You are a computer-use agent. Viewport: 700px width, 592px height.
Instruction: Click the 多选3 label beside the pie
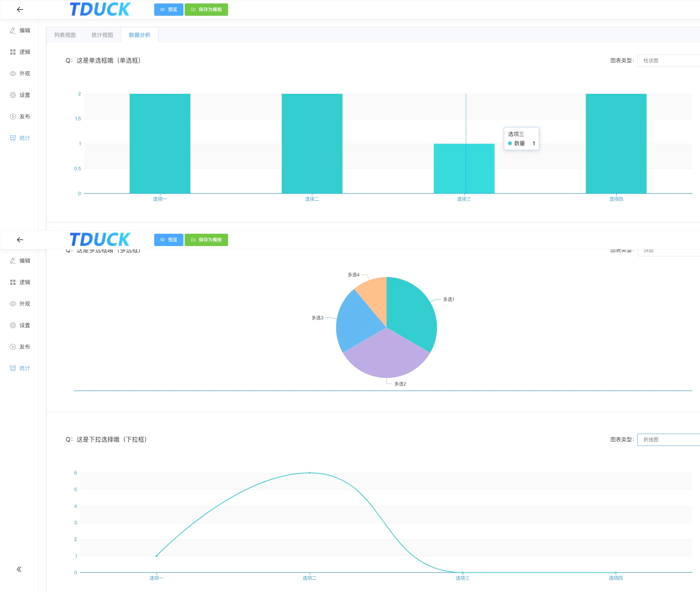tap(317, 318)
